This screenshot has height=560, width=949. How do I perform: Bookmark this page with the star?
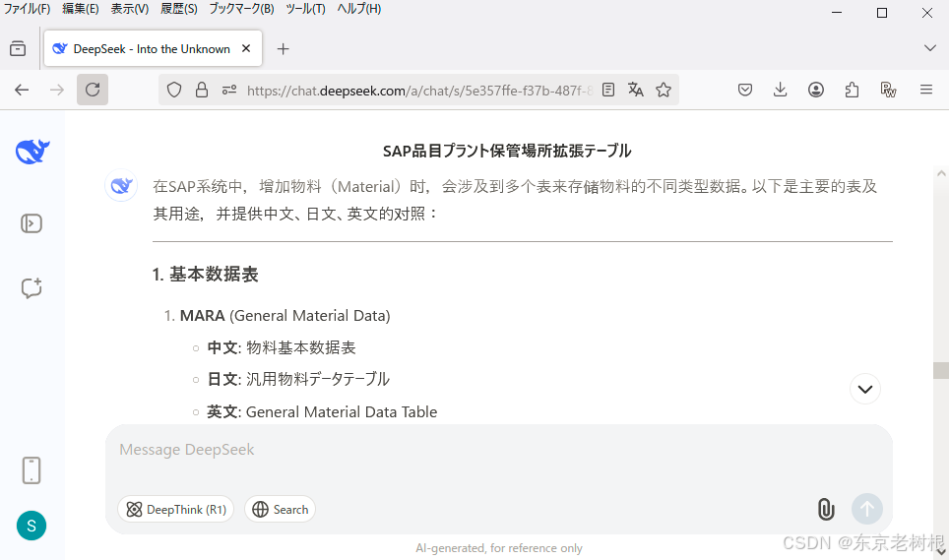pyautogui.click(x=664, y=91)
